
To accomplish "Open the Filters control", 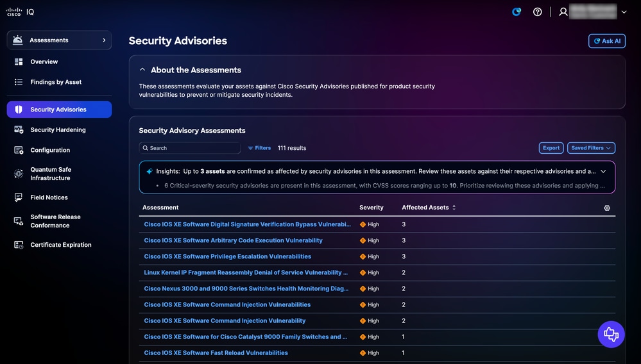I will coord(259,148).
